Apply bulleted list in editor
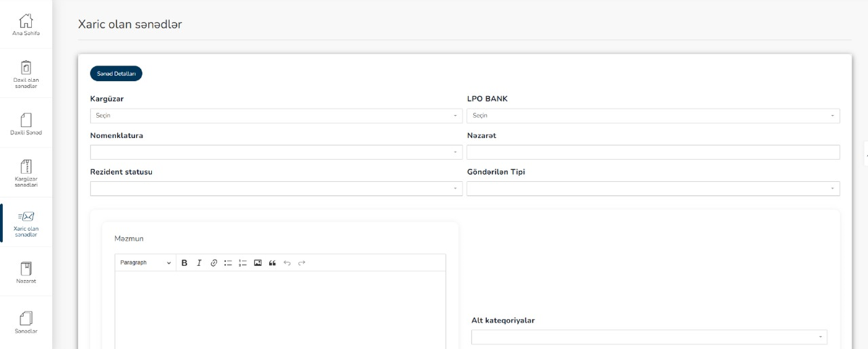The width and height of the screenshot is (868, 349). 228,263
